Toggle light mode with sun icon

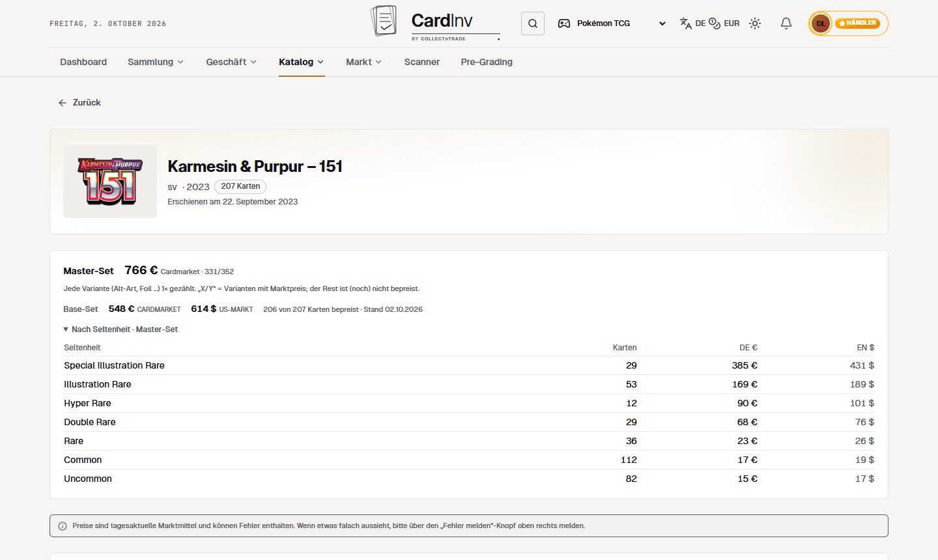coord(755,23)
